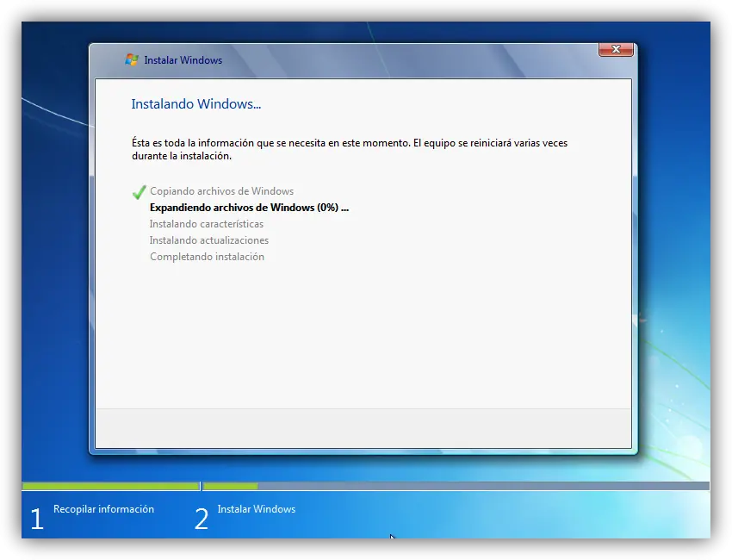The height and width of the screenshot is (560, 732).
Task: Click the stage 1 green progress bar
Action: pyautogui.click(x=110, y=486)
